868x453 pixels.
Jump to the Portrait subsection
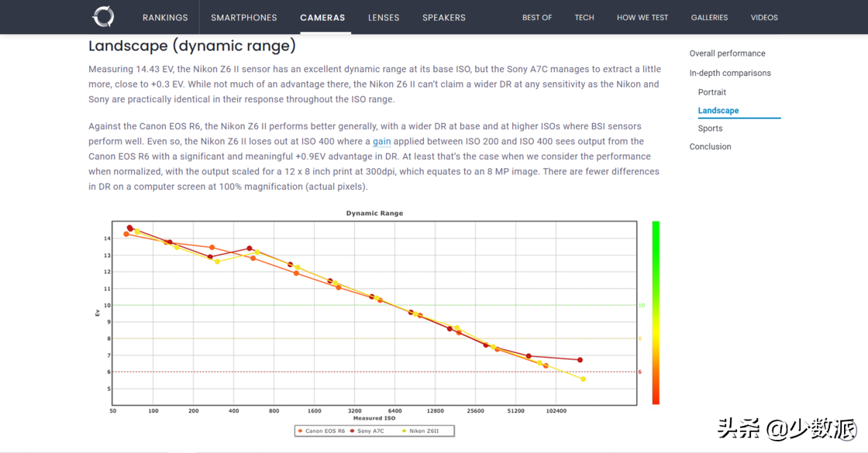[712, 92]
